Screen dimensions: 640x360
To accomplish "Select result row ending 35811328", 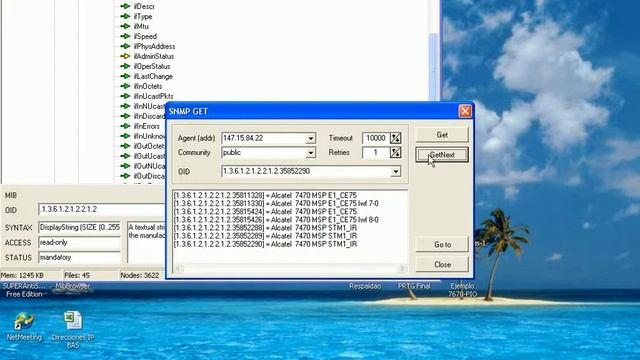I will [265, 196].
